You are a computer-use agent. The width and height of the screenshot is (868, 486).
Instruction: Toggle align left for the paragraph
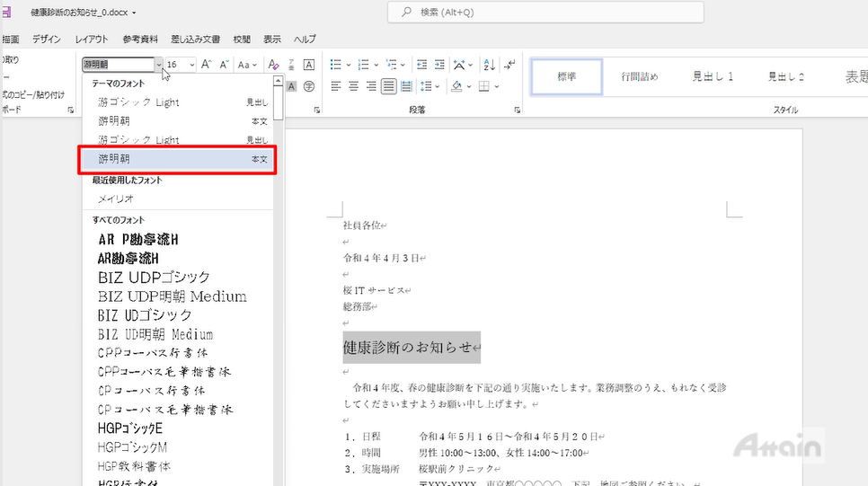[335, 86]
